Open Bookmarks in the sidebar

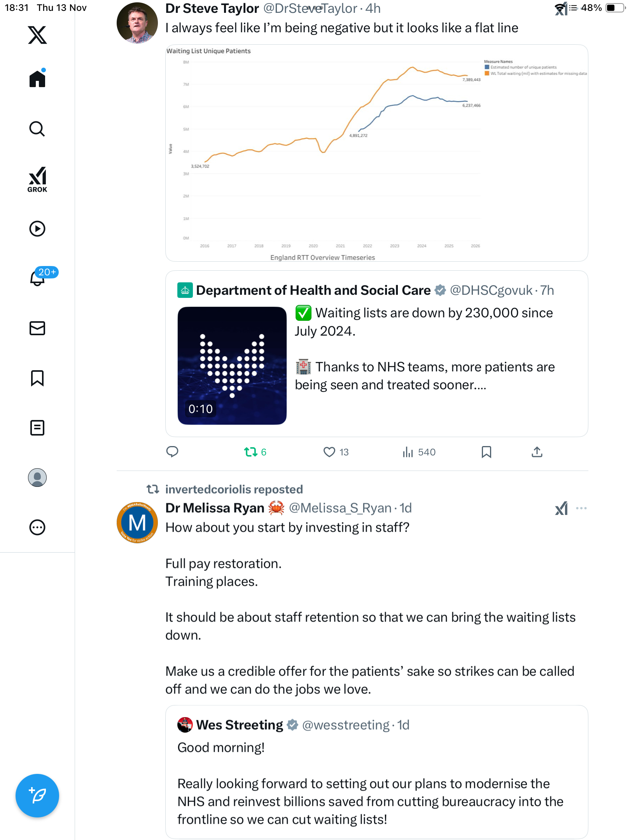pyautogui.click(x=37, y=378)
